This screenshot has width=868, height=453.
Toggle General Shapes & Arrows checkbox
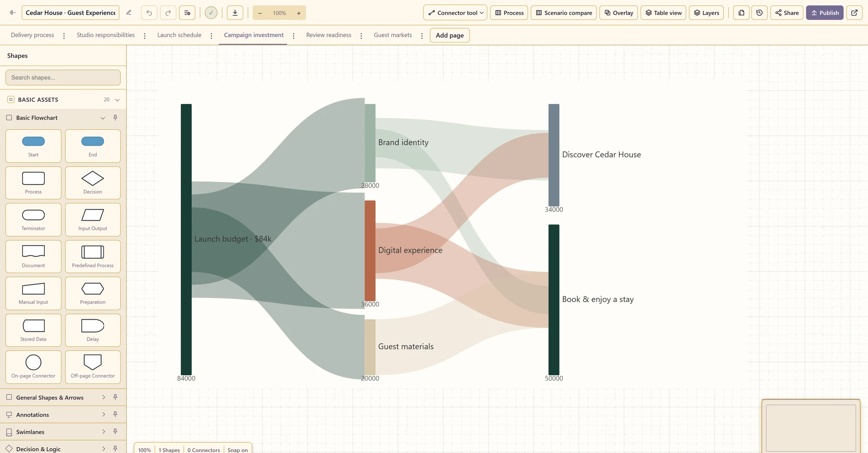[x=9, y=397]
